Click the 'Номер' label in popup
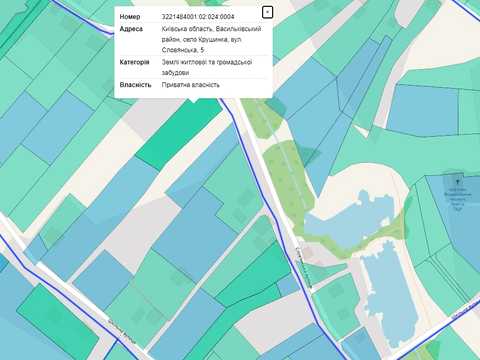 tap(130, 16)
